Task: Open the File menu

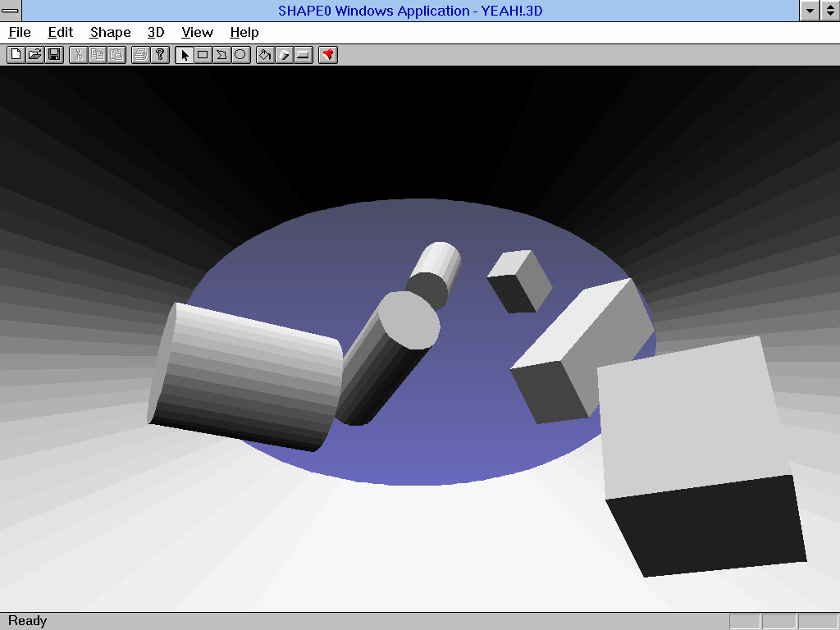Action: point(20,33)
